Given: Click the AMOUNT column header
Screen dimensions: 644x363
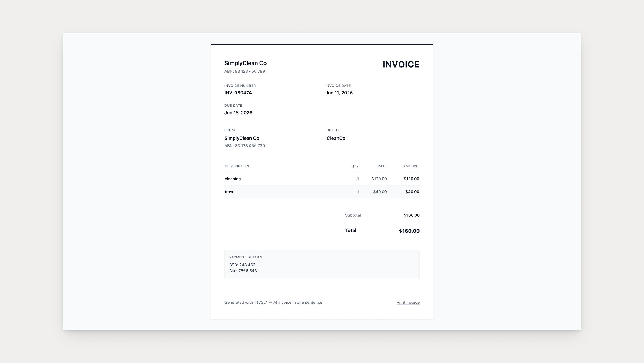Looking at the screenshot, I should pos(411,166).
